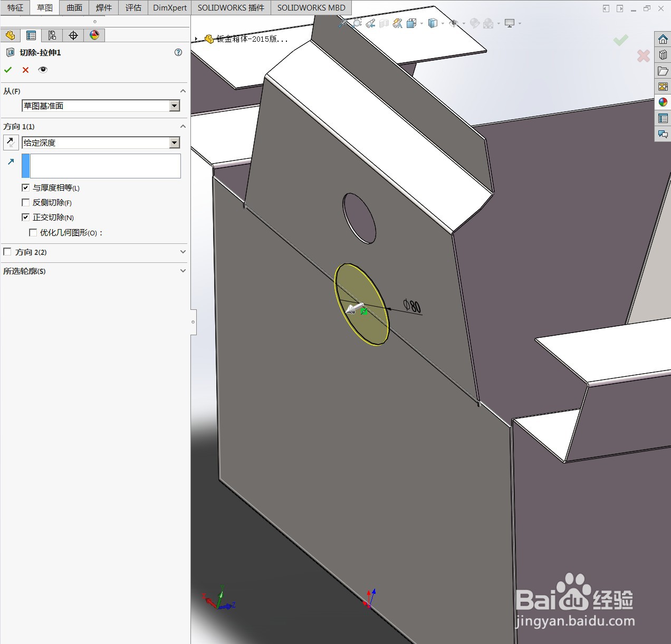Cancel feature via viewport corner red X

click(643, 55)
